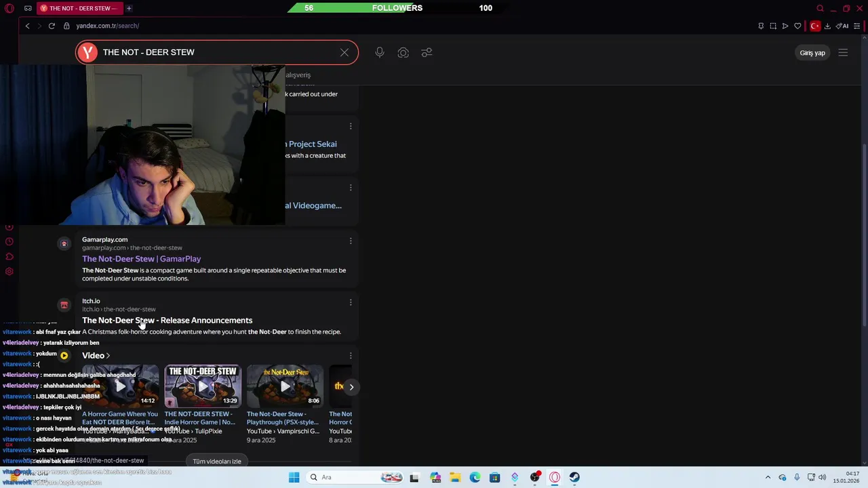Go back with the browser back arrow

point(27,26)
